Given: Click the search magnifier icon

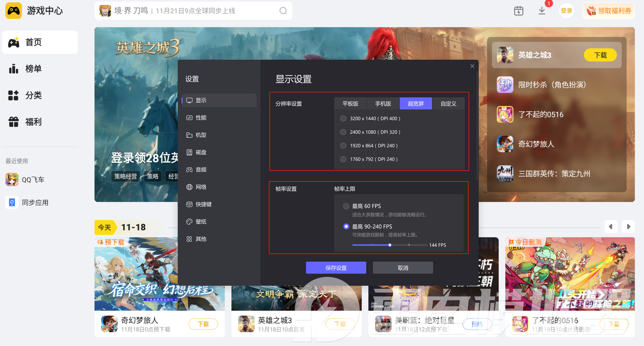Looking at the screenshot, I should (283, 11).
